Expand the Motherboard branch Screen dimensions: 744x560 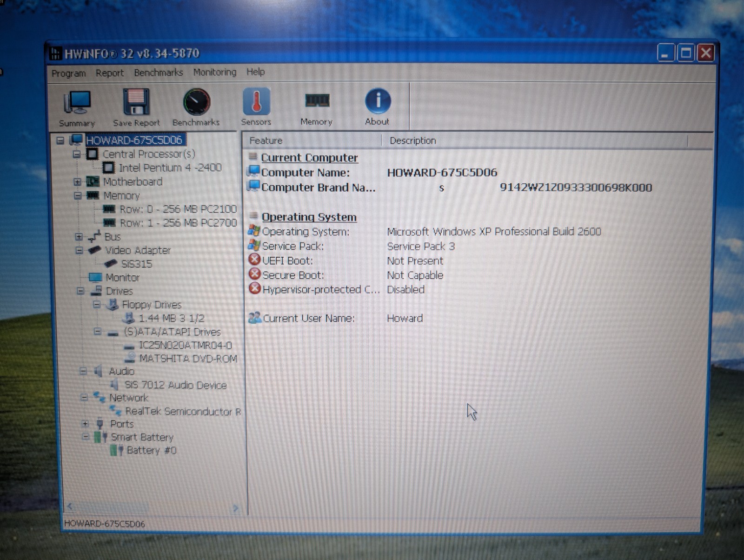78,181
